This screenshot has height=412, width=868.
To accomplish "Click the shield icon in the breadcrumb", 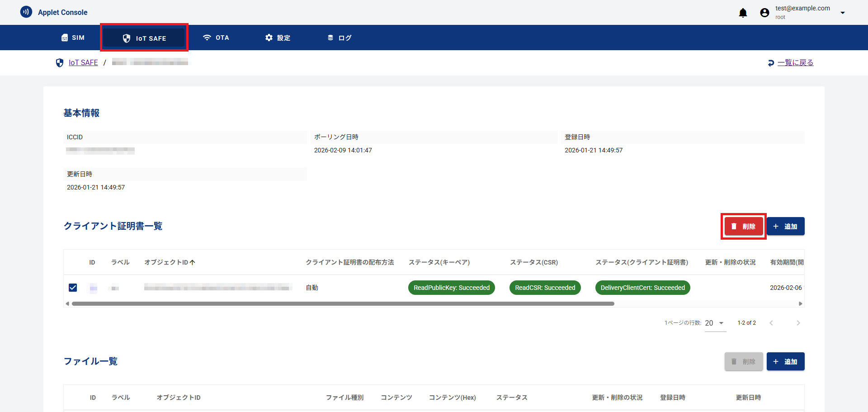I will pyautogui.click(x=59, y=62).
